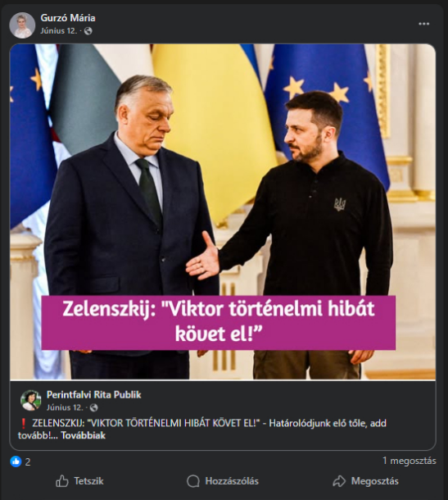The height and width of the screenshot is (500, 448).
Task: Click Perintfalvi Rita Publik's profile avatar
Action: (31, 400)
